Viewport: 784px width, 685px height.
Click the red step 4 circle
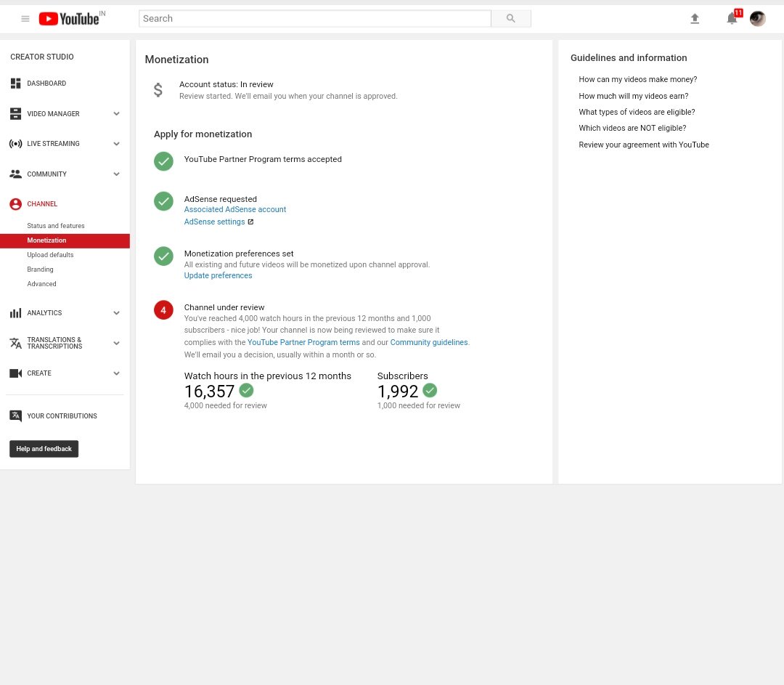click(x=163, y=310)
